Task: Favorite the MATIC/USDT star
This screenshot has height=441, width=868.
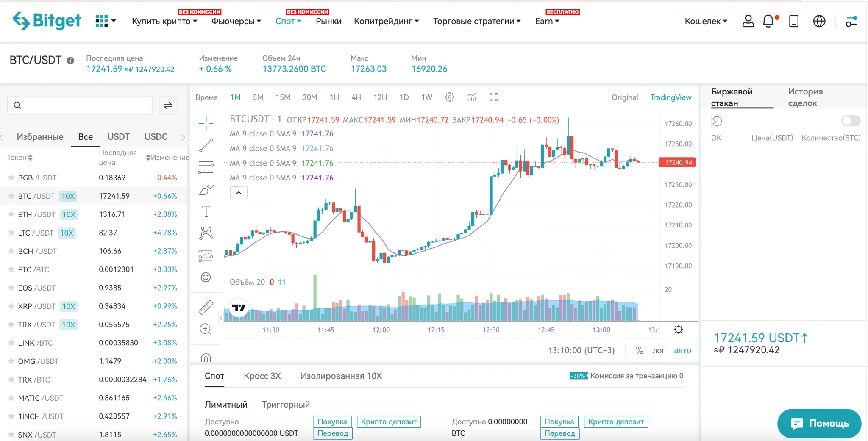Action: coord(11,398)
